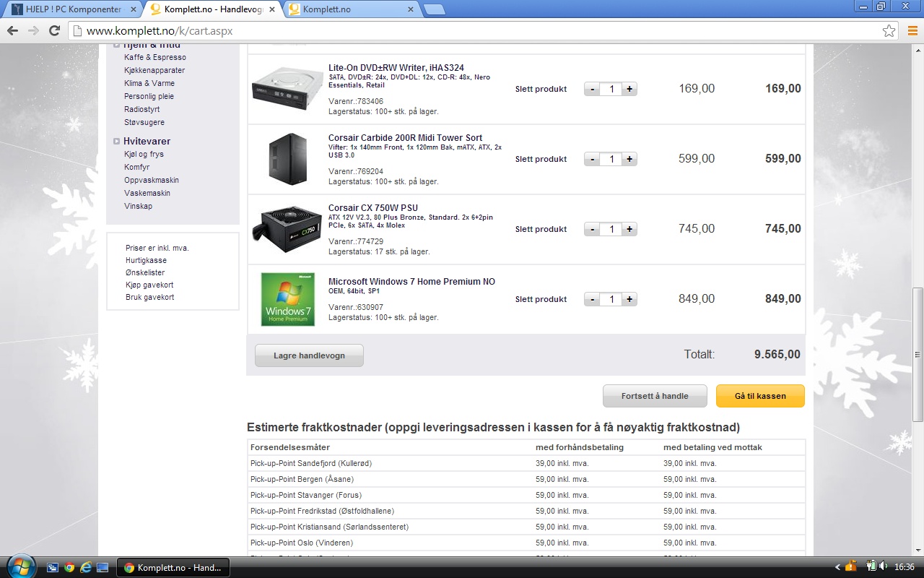Open the Ønskelister link
Screen dimensions: 924x578
coord(145,272)
